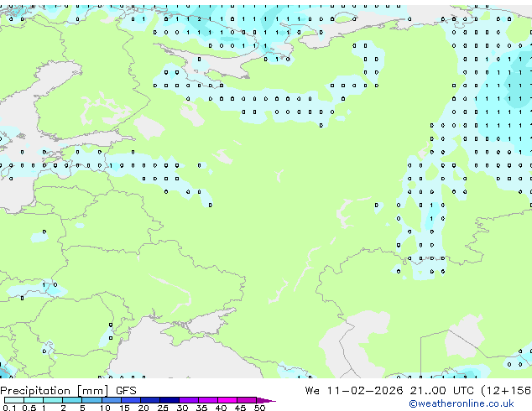Click the 45–50 mm legend swatch

247,400
